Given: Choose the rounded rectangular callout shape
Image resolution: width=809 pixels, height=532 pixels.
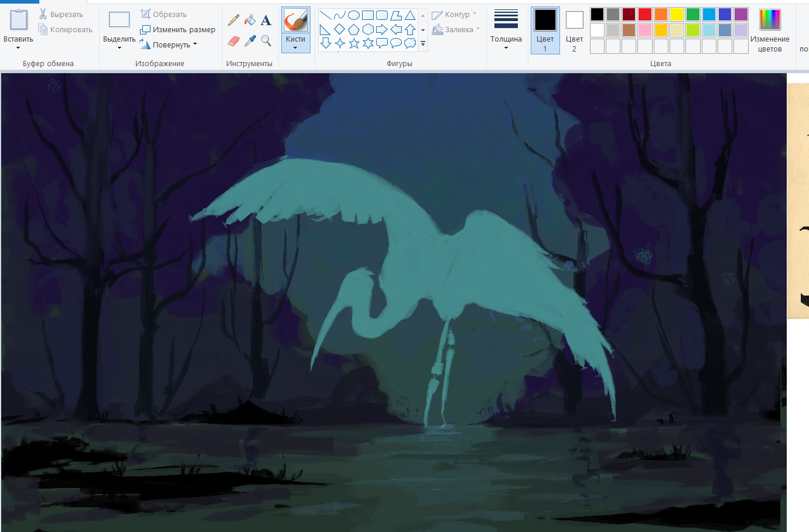Looking at the screenshot, I should [382, 43].
